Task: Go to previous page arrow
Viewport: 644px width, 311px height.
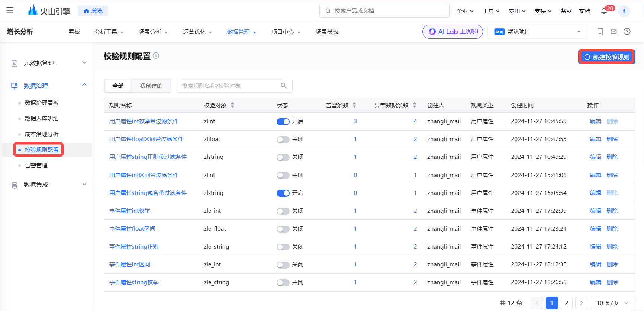Action: pos(537,303)
